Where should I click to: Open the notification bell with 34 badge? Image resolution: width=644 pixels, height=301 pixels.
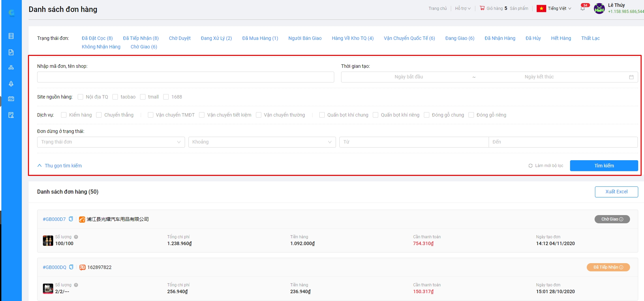point(583,8)
